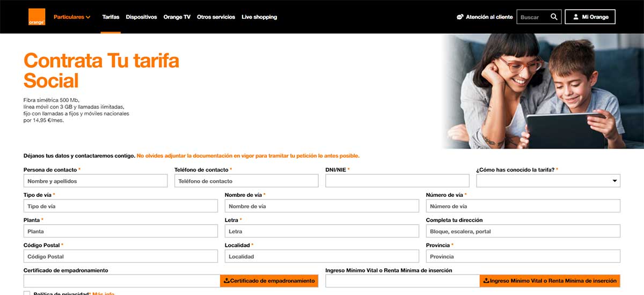Focus the Nombre y apellidos input field
644x295 pixels.
(96, 181)
